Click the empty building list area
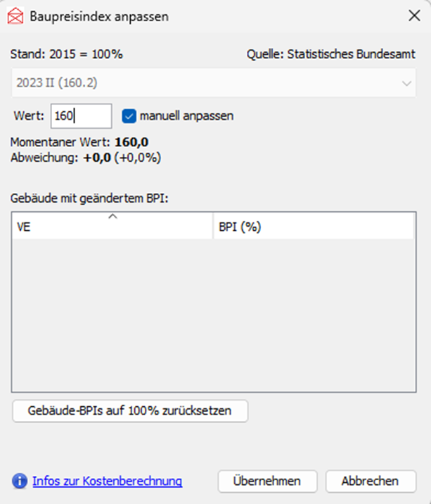Image resolution: width=431 pixels, height=504 pixels. tap(213, 315)
